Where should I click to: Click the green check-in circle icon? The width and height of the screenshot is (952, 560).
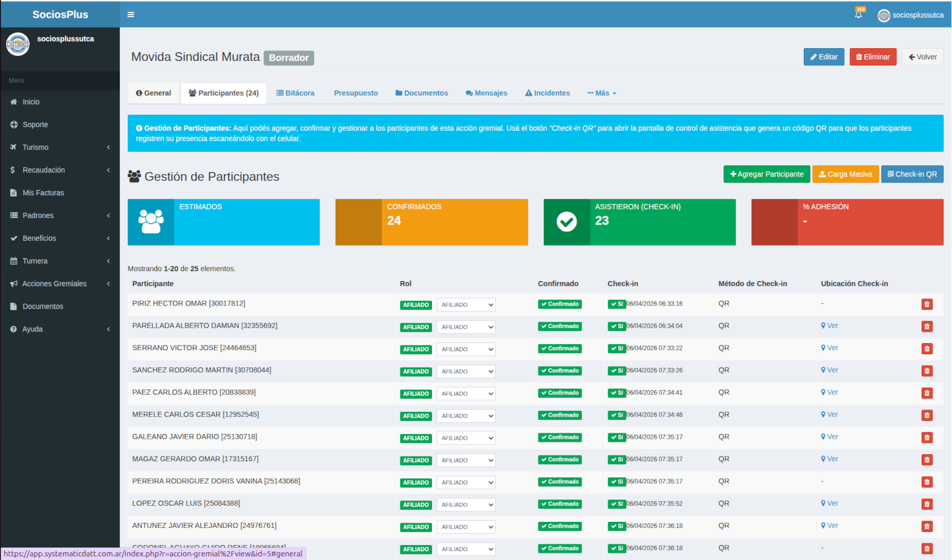[x=566, y=222]
